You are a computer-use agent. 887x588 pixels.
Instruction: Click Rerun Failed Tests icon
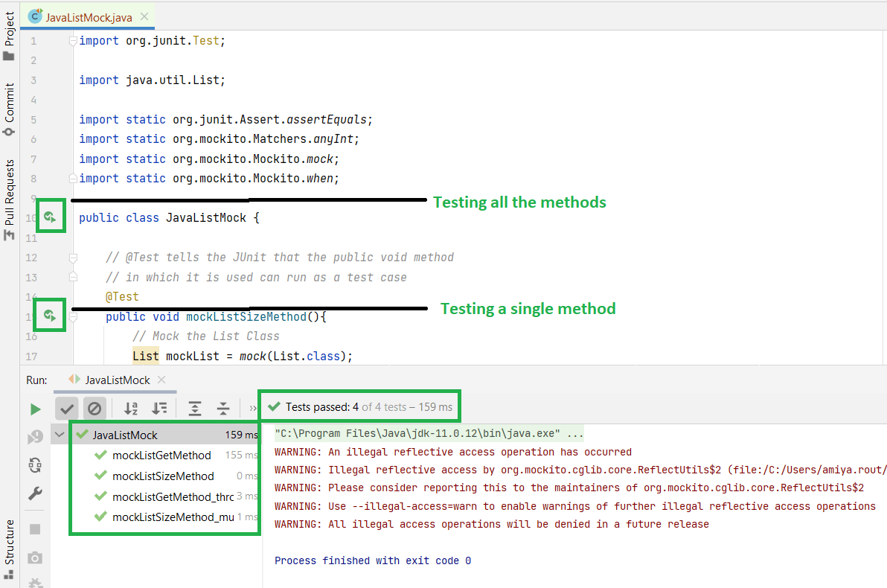coord(35,437)
